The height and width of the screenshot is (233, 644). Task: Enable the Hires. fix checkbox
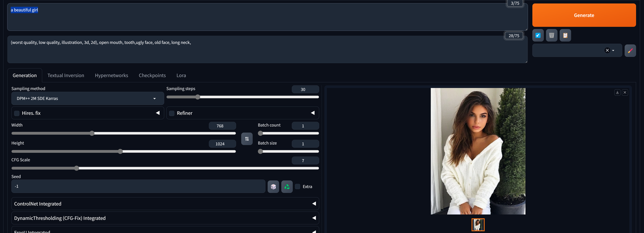(17, 113)
